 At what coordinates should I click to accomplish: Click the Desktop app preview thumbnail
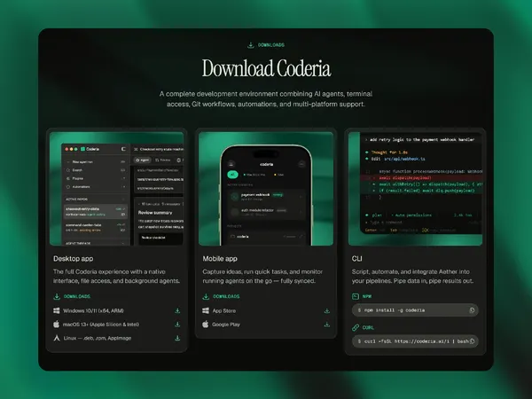coord(117,189)
